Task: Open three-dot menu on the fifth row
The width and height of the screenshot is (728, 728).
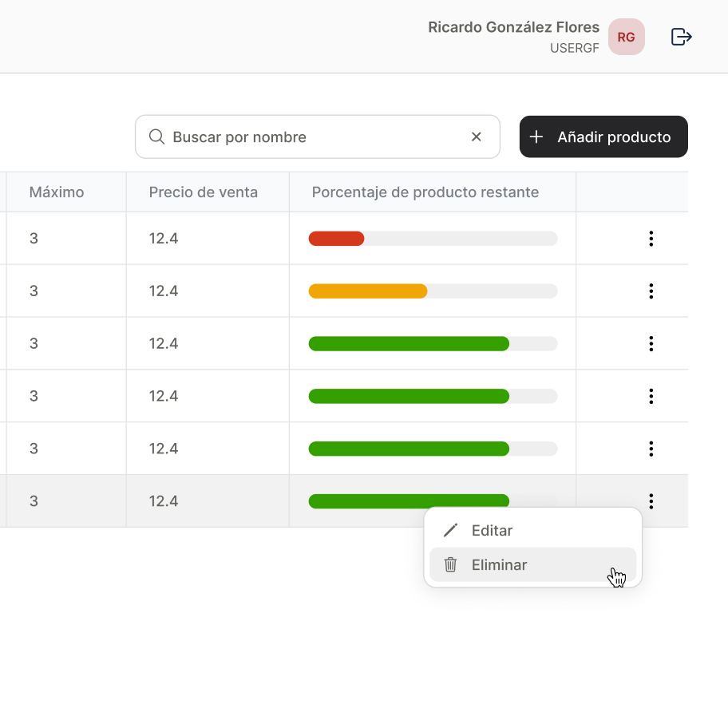Action: click(x=651, y=449)
